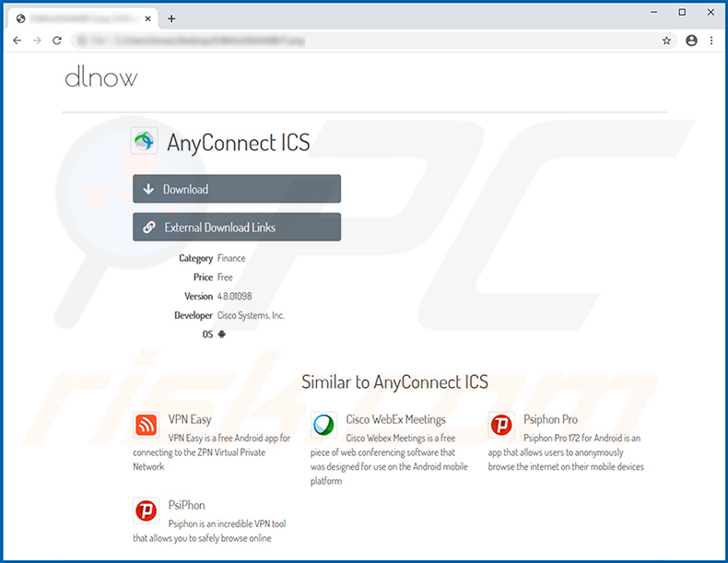Open the Psiphon Pro title link
This screenshot has width=728, height=563.
(x=551, y=419)
